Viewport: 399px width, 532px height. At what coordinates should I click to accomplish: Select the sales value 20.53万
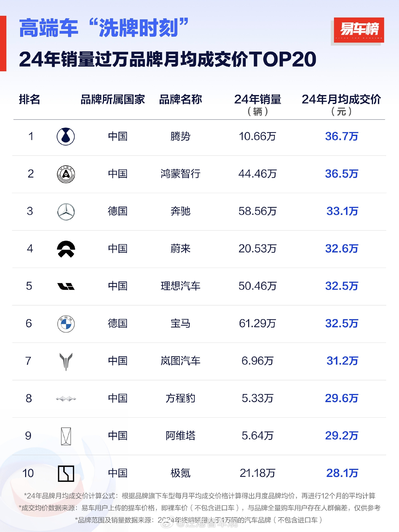[x=257, y=248]
